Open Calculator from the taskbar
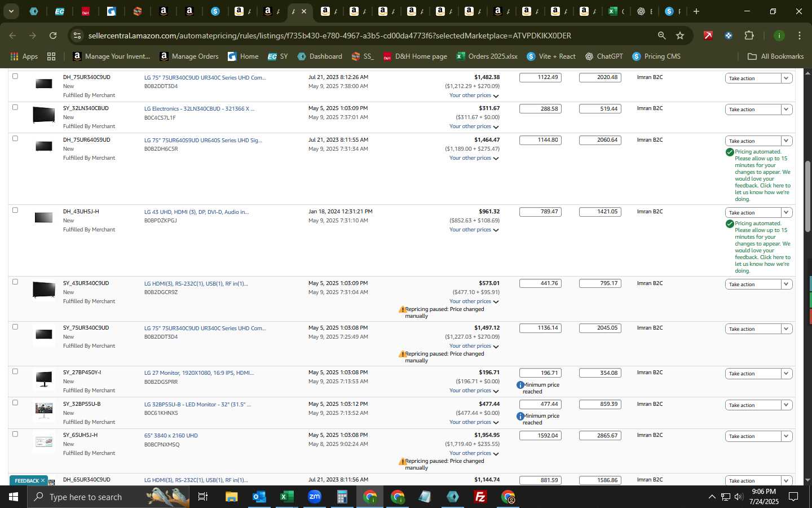The height and width of the screenshot is (508, 812). tap(342, 497)
